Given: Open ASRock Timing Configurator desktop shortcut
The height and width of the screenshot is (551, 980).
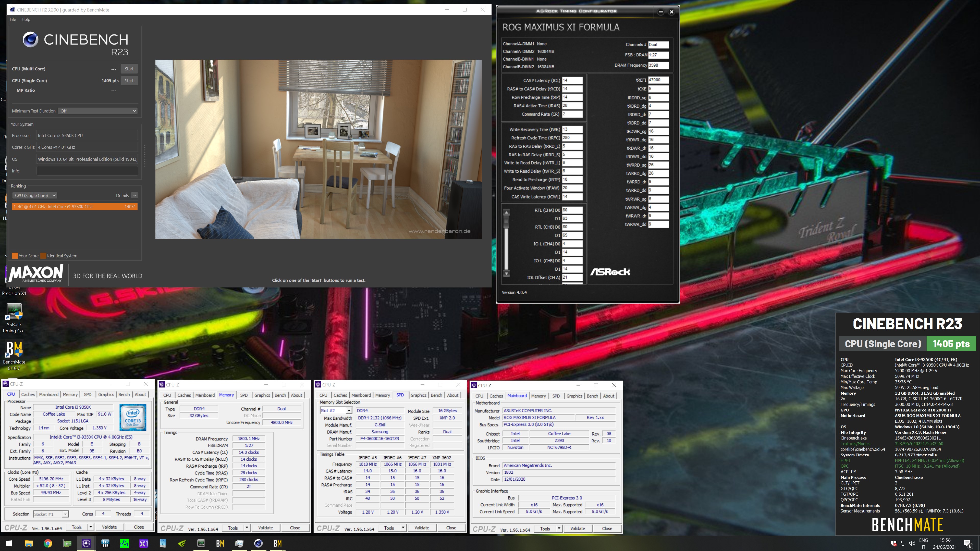Looking at the screenshot, I should (14, 318).
